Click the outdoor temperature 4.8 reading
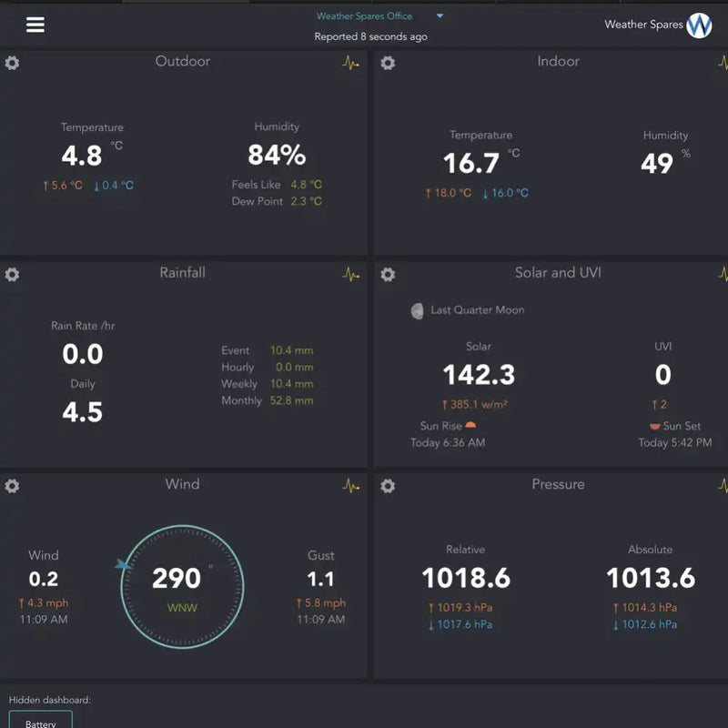Viewport: 728px width, 728px height. [82, 156]
